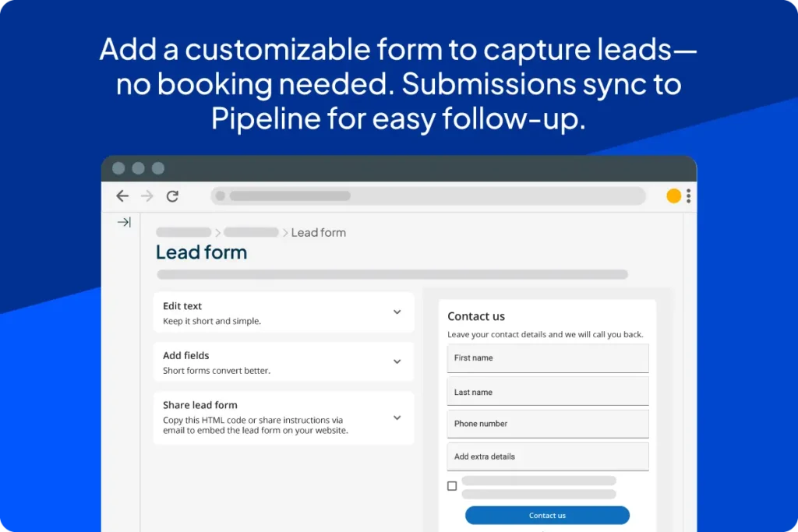The width and height of the screenshot is (798, 532).
Task: Reload the page using the refresh icon
Action: click(x=172, y=196)
